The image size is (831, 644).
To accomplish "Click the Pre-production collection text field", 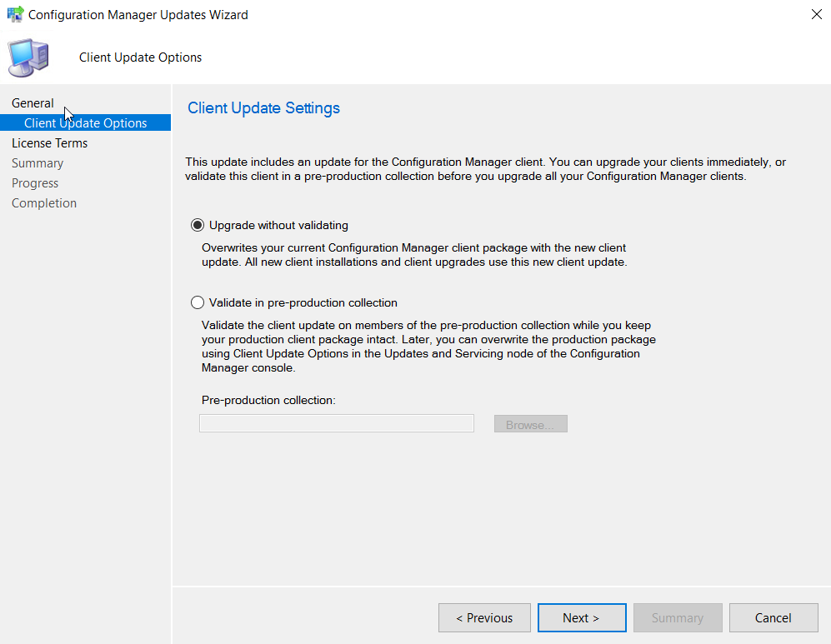I will click(x=337, y=424).
